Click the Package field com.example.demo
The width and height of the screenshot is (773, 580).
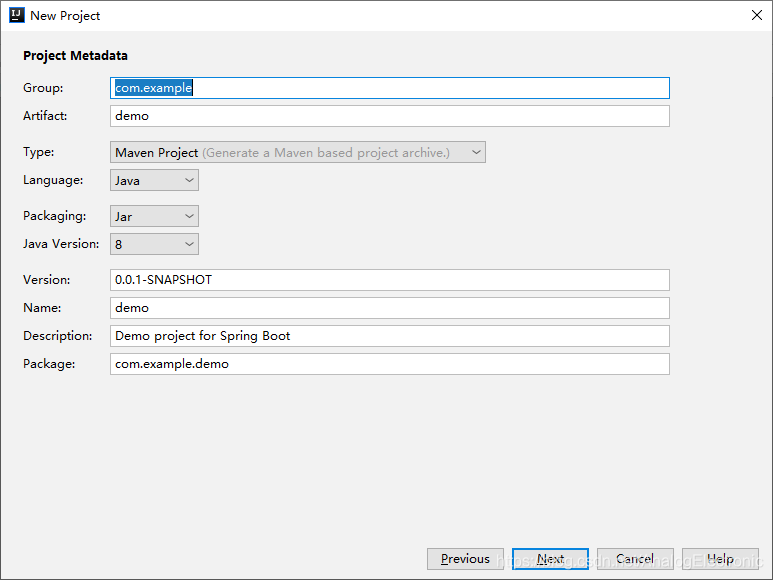point(389,364)
